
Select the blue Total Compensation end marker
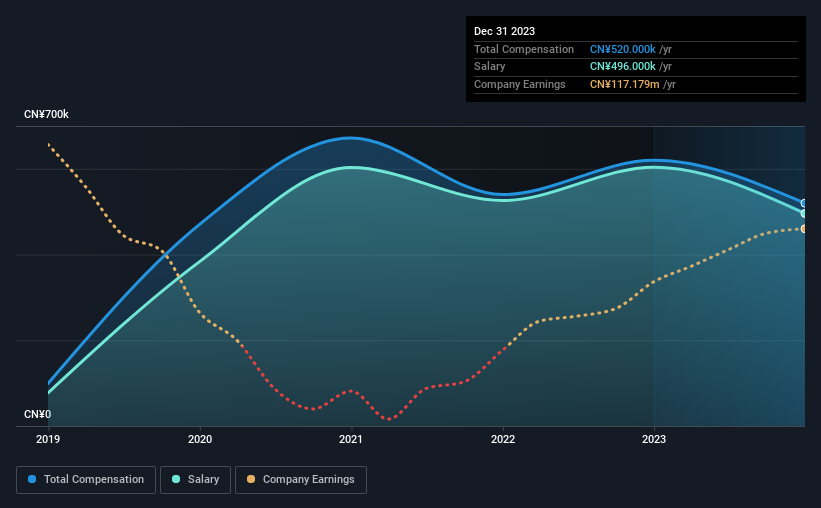804,203
